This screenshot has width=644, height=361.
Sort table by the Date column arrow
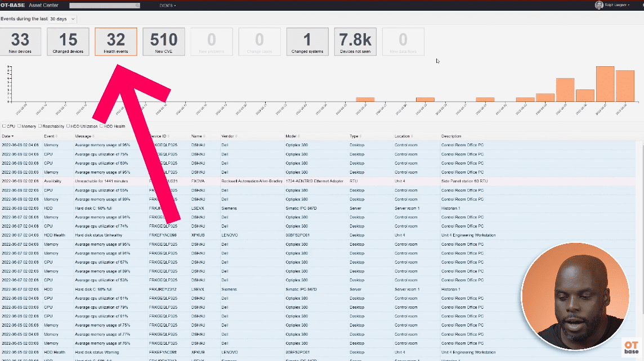click(x=12, y=136)
